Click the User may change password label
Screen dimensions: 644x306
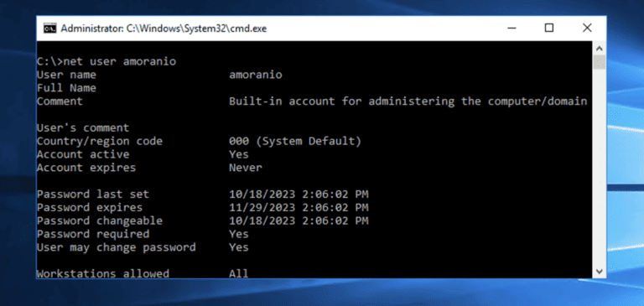pyautogui.click(x=117, y=247)
